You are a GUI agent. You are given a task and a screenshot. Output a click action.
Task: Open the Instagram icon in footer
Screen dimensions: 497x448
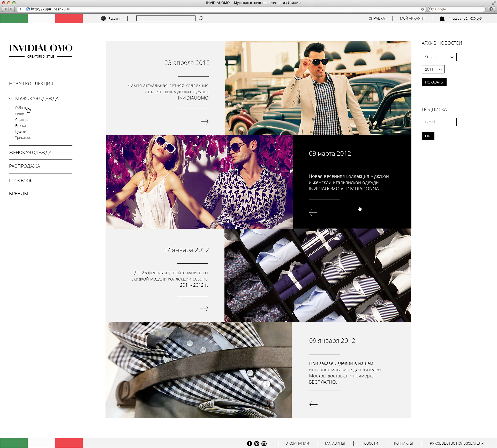click(264, 444)
